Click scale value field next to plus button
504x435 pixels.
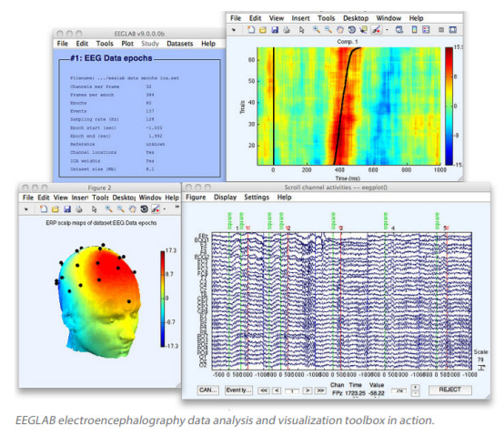pyautogui.click(x=398, y=390)
